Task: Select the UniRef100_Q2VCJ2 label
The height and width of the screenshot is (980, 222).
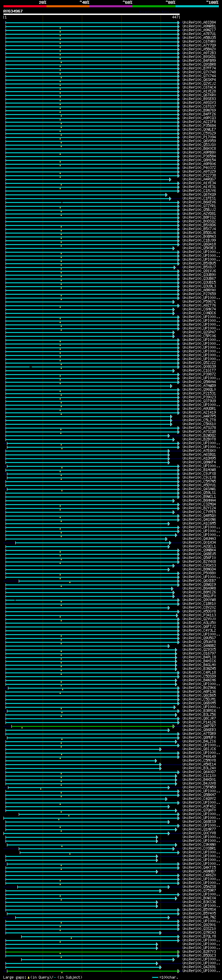Action: tap(199, 83)
